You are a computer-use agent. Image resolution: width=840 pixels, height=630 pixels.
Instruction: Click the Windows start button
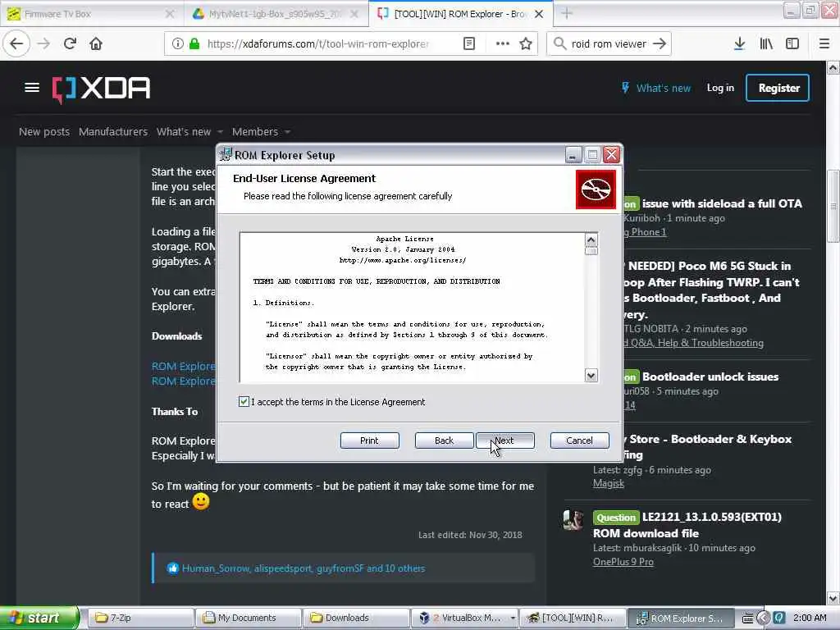pyautogui.click(x=39, y=618)
